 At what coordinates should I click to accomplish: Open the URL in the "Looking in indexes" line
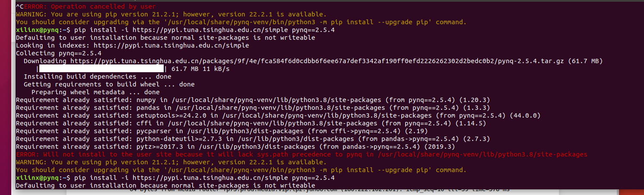point(171,45)
